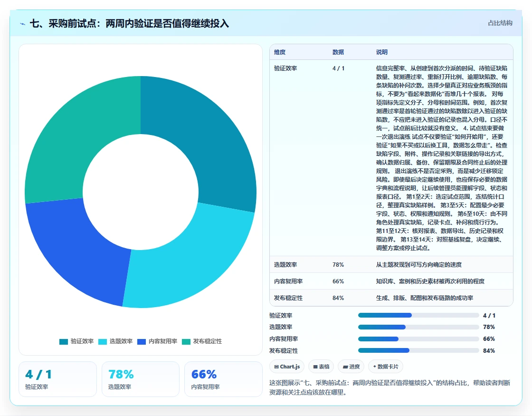This screenshot has width=532, height=416.
Task: Click the 表格 tag button
Action: click(x=321, y=367)
